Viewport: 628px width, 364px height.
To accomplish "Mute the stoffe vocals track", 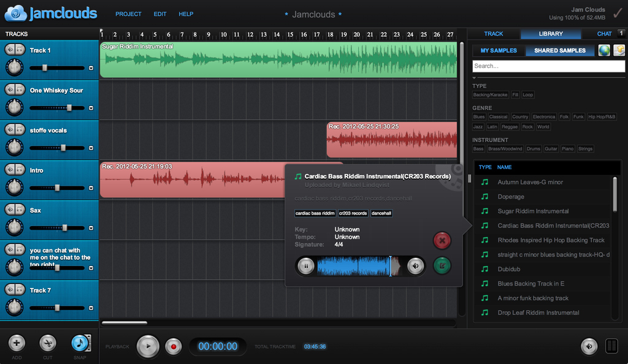I will coord(10,129).
